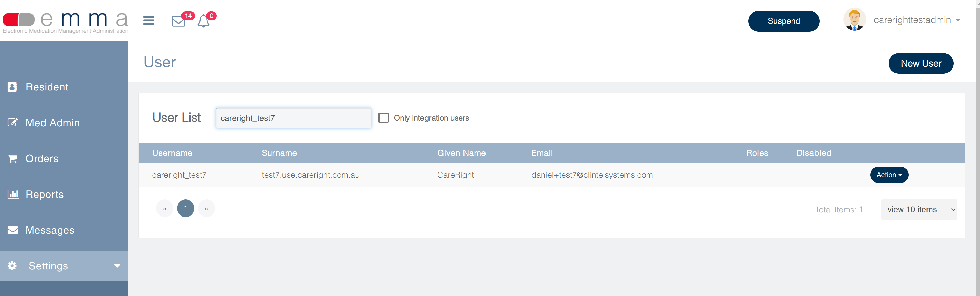This screenshot has width=980, height=296.
Task: Open the carerighttestadmin account dropdown
Action: tap(916, 20)
